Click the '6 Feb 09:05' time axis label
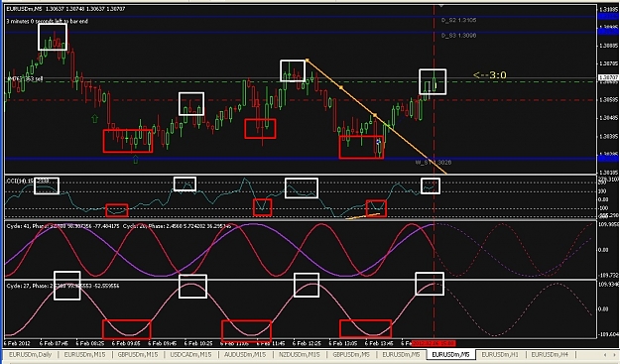 126,343
